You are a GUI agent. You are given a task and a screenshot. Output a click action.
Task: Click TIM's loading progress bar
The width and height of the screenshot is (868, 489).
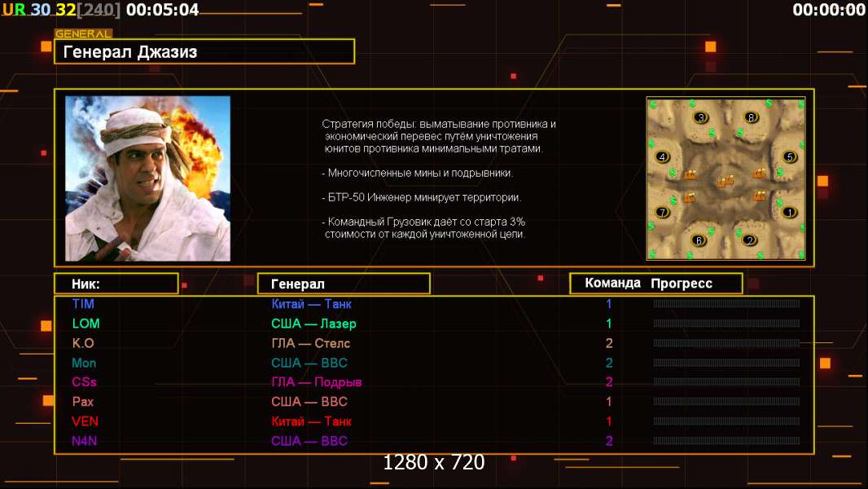pyautogui.click(x=726, y=303)
